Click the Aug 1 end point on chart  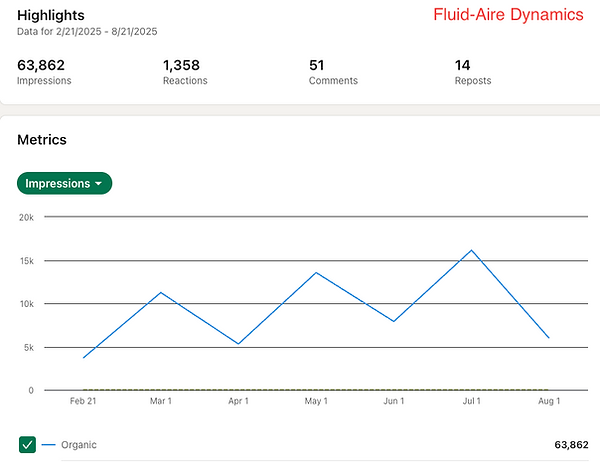pyautogui.click(x=548, y=338)
